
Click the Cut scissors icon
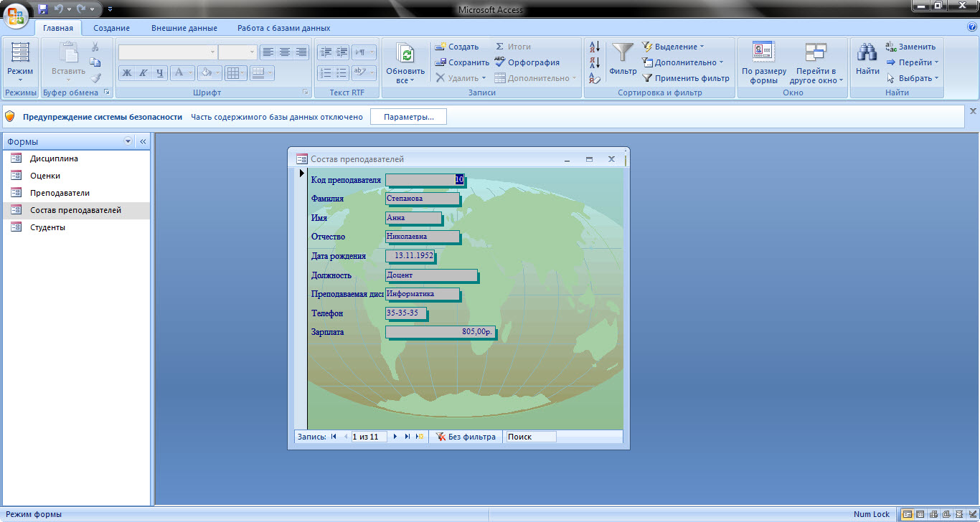pos(95,47)
